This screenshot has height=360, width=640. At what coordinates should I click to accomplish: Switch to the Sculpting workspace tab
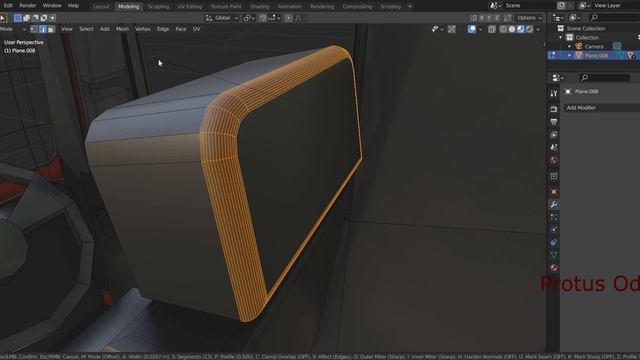[x=158, y=7]
